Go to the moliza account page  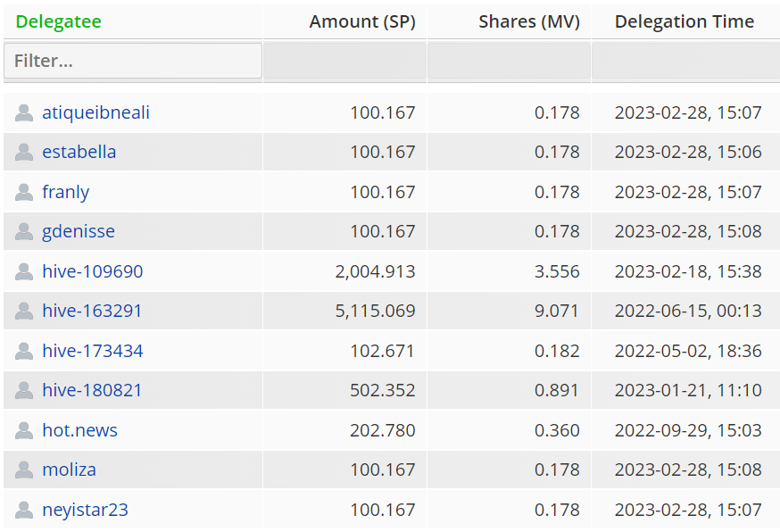coord(70,470)
